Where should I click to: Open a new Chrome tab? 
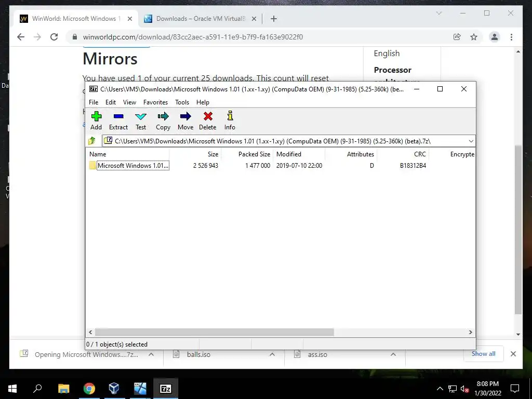[274, 19]
